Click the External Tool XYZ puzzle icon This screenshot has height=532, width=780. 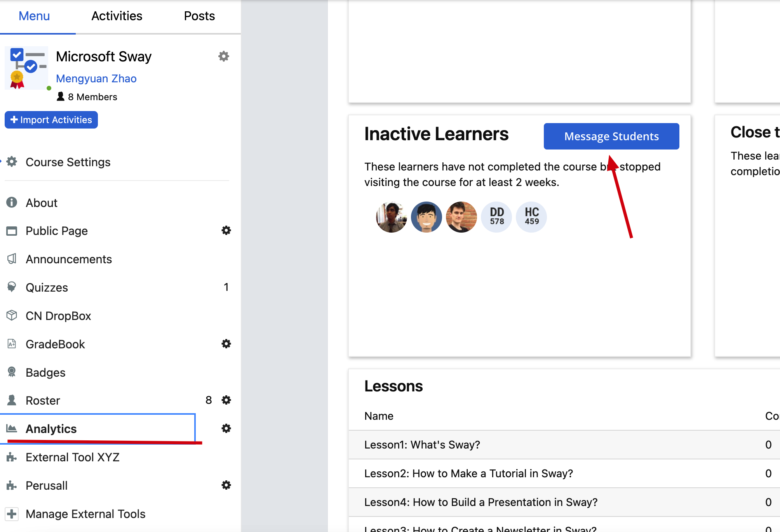[12, 457]
